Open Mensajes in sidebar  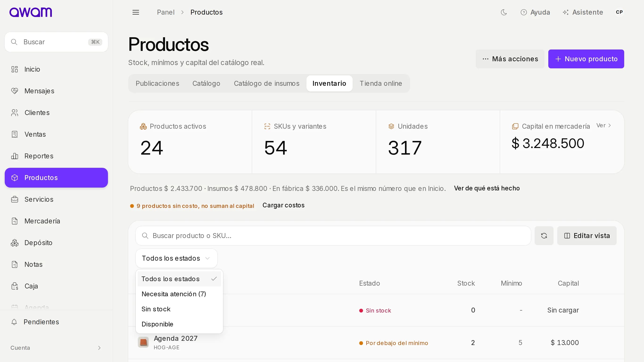(56, 91)
